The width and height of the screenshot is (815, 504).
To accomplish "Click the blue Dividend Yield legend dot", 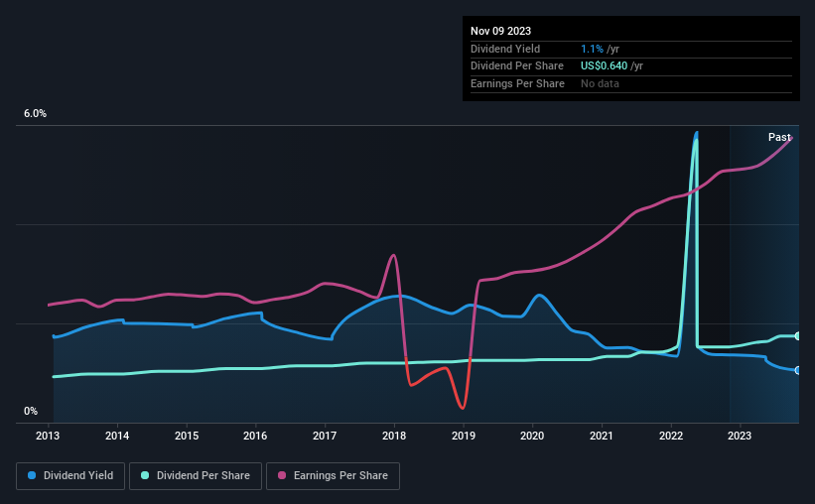I will pyautogui.click(x=32, y=475).
